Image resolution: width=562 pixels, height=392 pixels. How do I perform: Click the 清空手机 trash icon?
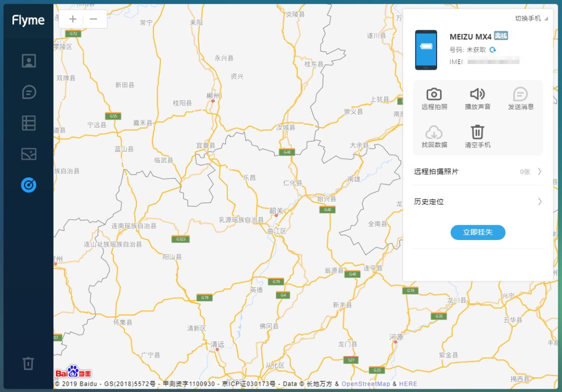tap(477, 132)
